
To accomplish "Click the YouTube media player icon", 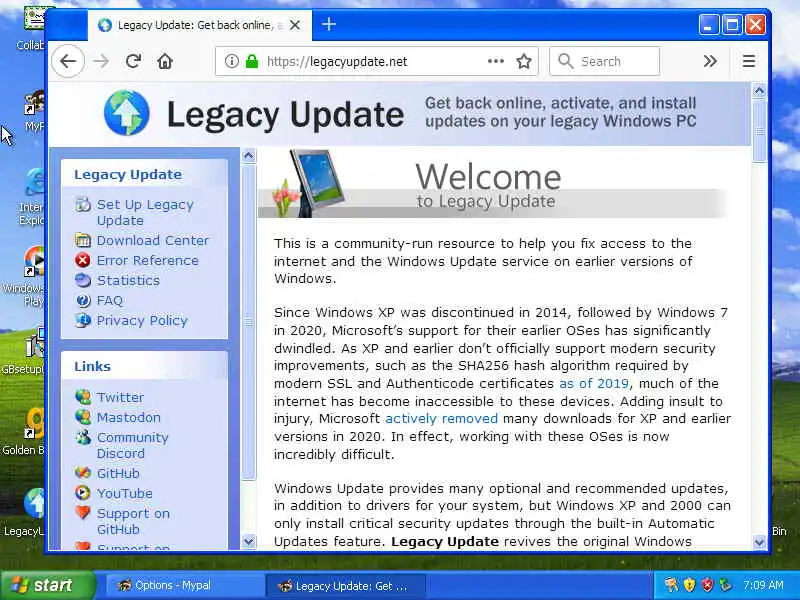I will pos(83,493).
